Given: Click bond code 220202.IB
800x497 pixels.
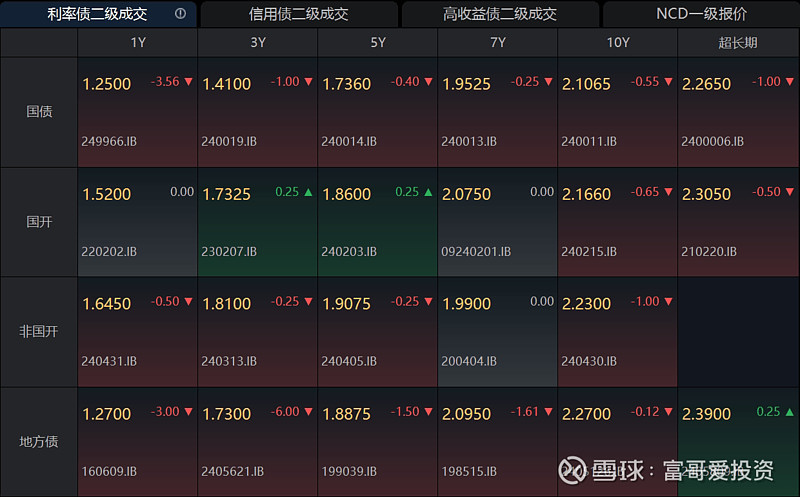Looking at the screenshot, I should (109, 252).
